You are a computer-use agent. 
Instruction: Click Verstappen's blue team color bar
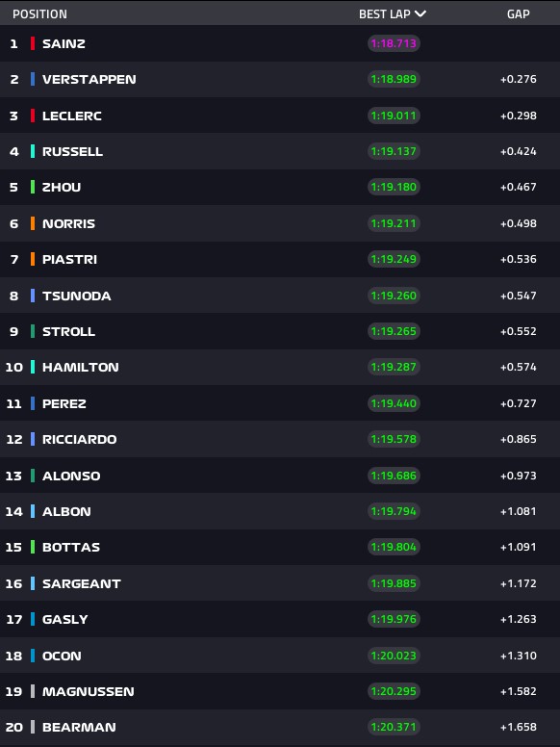point(33,79)
